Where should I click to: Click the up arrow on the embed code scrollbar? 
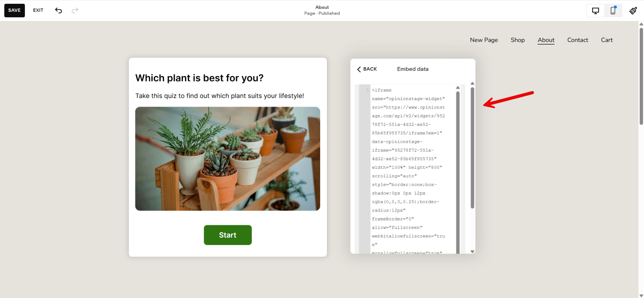[458, 88]
